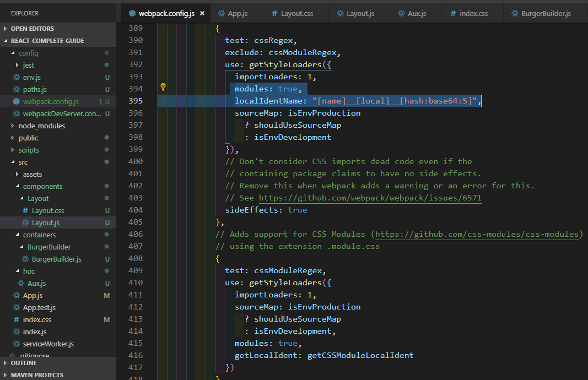Click the paths.js file icon
This screenshot has height=380, width=588.
[17, 89]
